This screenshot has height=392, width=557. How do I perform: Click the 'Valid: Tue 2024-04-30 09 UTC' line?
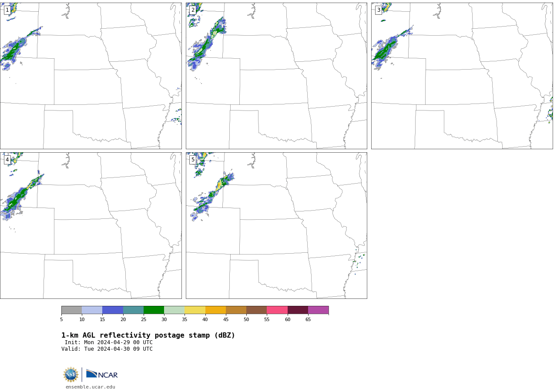tap(107, 349)
